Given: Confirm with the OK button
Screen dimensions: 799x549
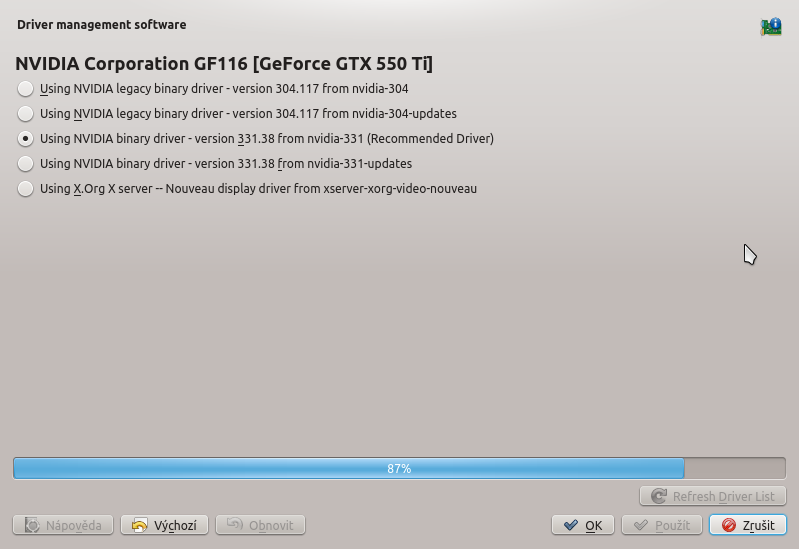Looking at the screenshot, I should click(582, 525).
